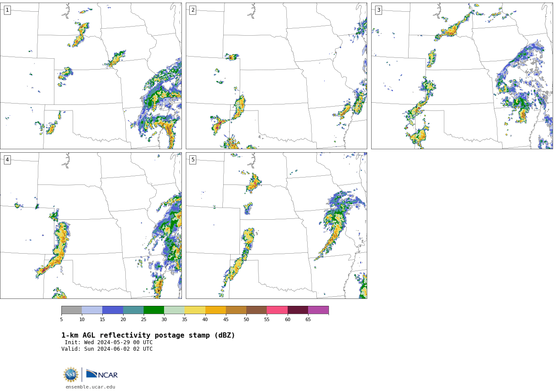The height and width of the screenshot is (392, 557).
Task: Select the dark green 25-30 dBZ swatch
Action: [x=154, y=310]
